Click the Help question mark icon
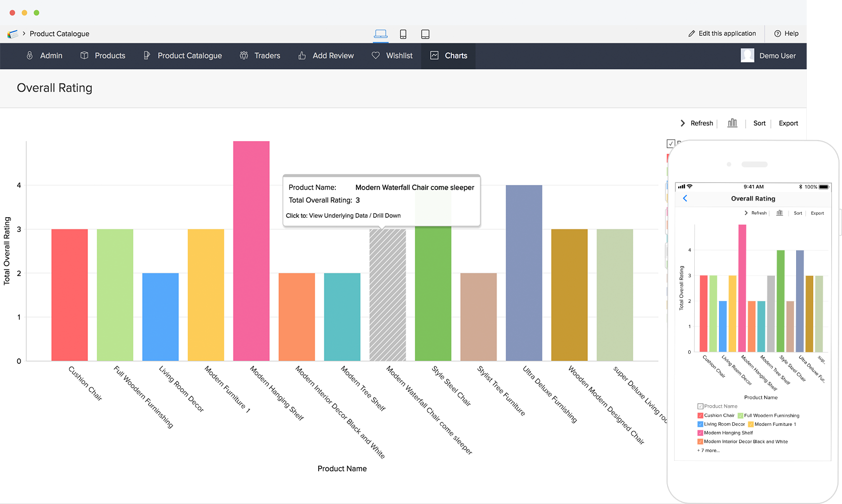 (777, 34)
